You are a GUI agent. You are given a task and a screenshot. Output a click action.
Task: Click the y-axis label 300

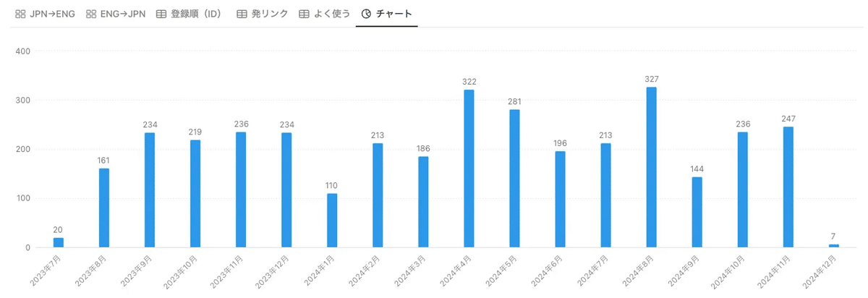[x=22, y=101]
